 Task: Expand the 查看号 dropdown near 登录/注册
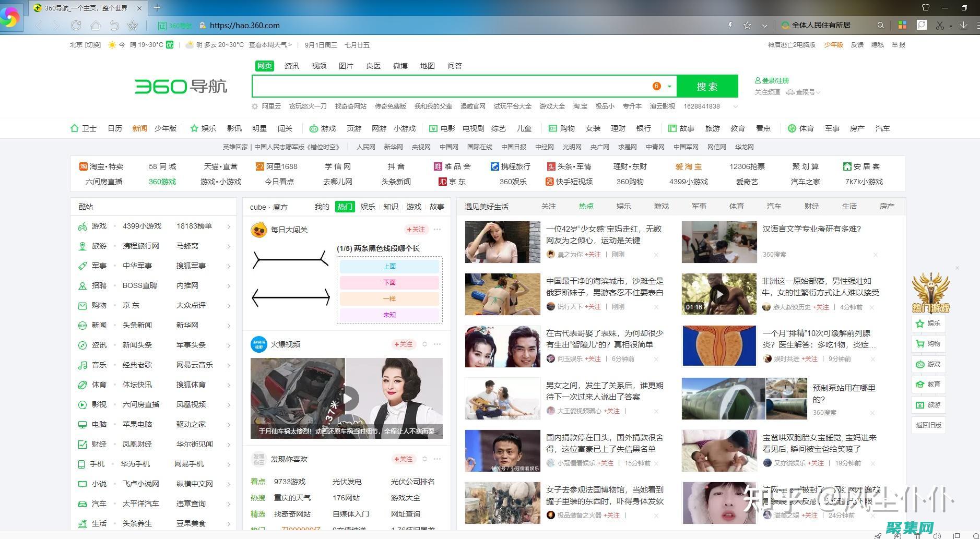tap(818, 92)
